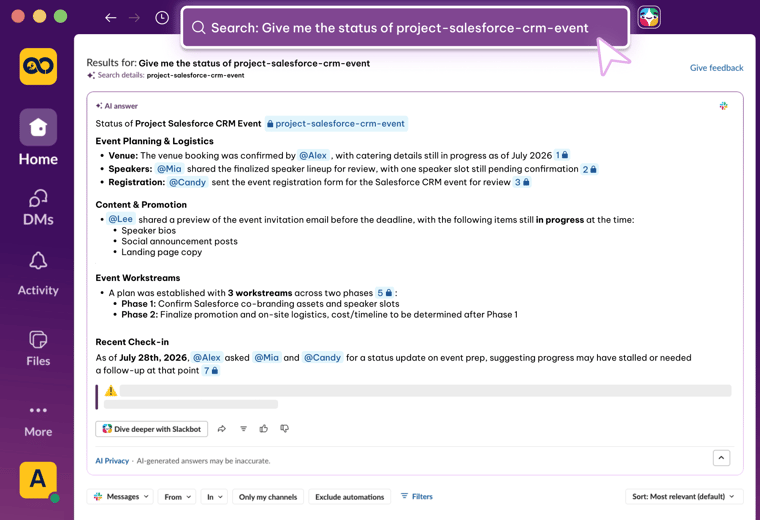Click the @Lee mention
The height and width of the screenshot is (520, 760).
click(x=120, y=219)
